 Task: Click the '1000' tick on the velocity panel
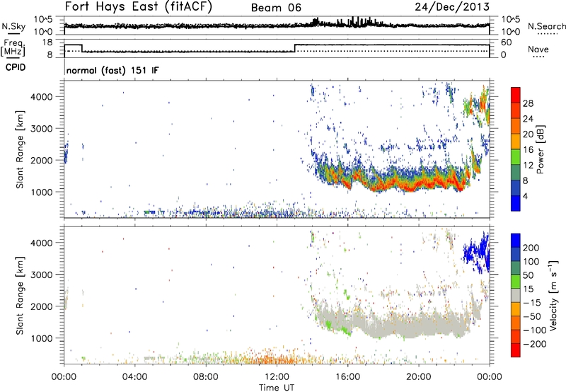coord(42,338)
